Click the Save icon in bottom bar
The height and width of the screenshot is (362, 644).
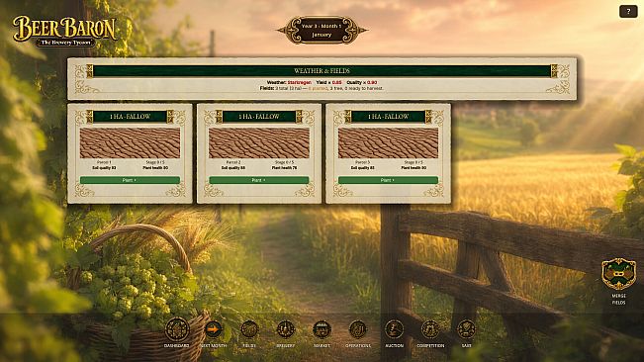[466, 329]
